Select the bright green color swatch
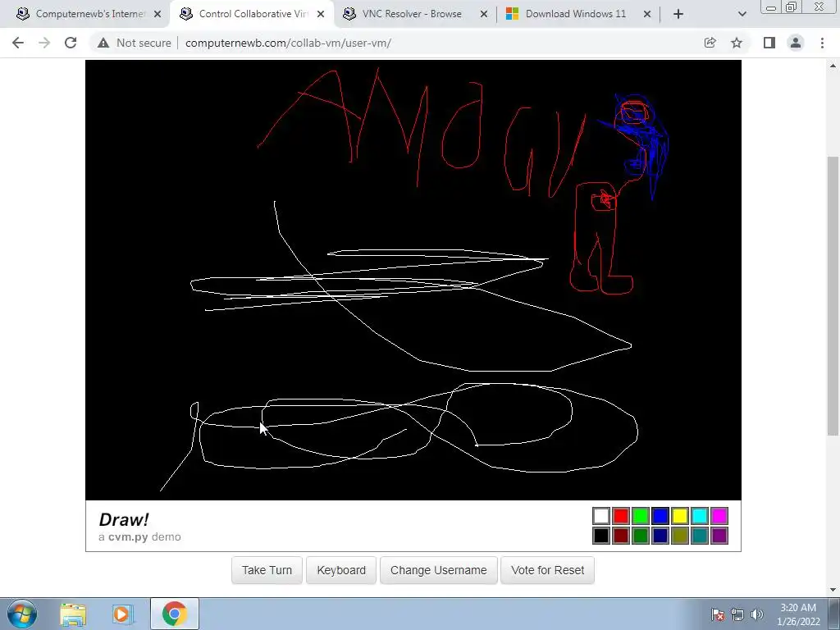840x630 pixels. pos(640,516)
